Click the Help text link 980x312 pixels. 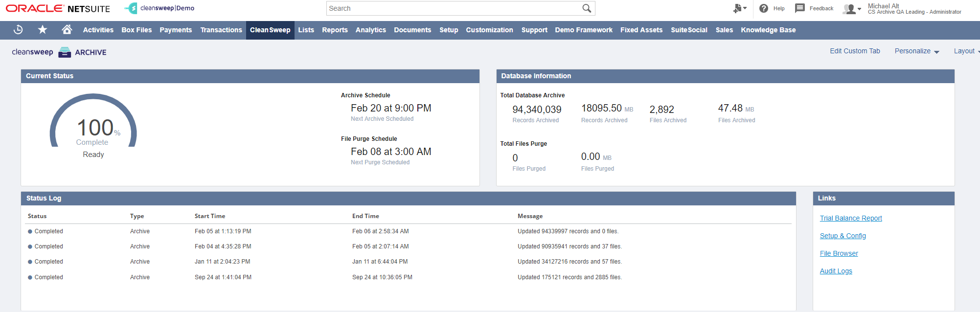point(779,8)
